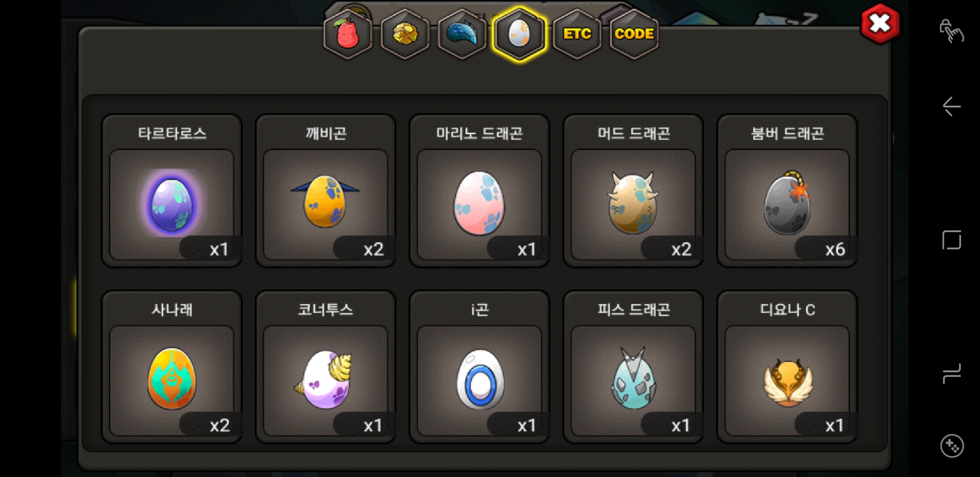Viewport: 980px width, 477px height.
Task: Select the teal-orange 사나래 egg
Action: click(172, 367)
